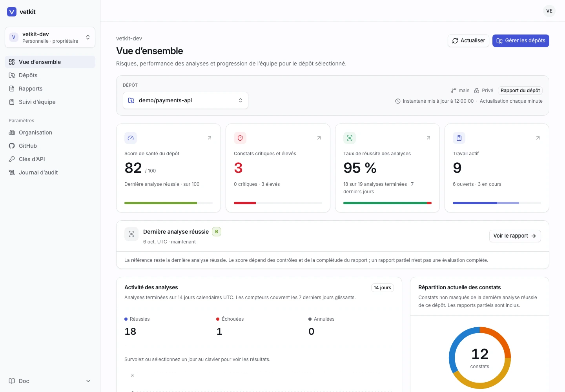Click Voir le rapport button
The height and width of the screenshot is (392, 565).
pos(515,236)
